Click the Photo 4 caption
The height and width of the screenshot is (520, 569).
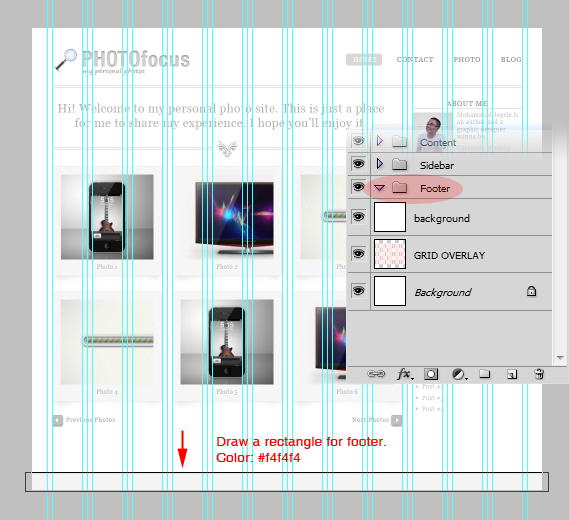pyautogui.click(x=107, y=392)
